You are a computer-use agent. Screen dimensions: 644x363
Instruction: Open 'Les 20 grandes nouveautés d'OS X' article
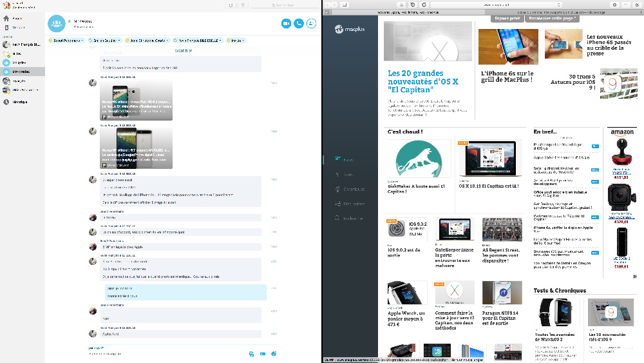422,81
